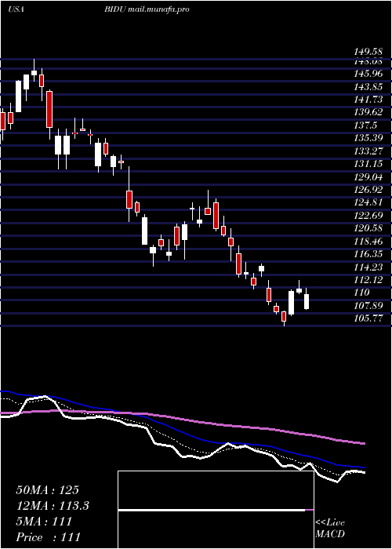
Task: Click the 124.81 price label
Action: tap(368, 202)
